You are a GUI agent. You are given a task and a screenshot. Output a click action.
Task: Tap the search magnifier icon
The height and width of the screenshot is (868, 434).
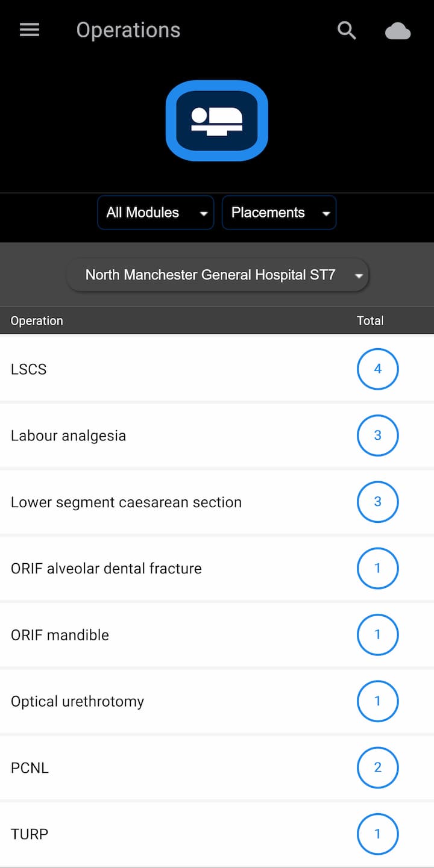click(347, 30)
